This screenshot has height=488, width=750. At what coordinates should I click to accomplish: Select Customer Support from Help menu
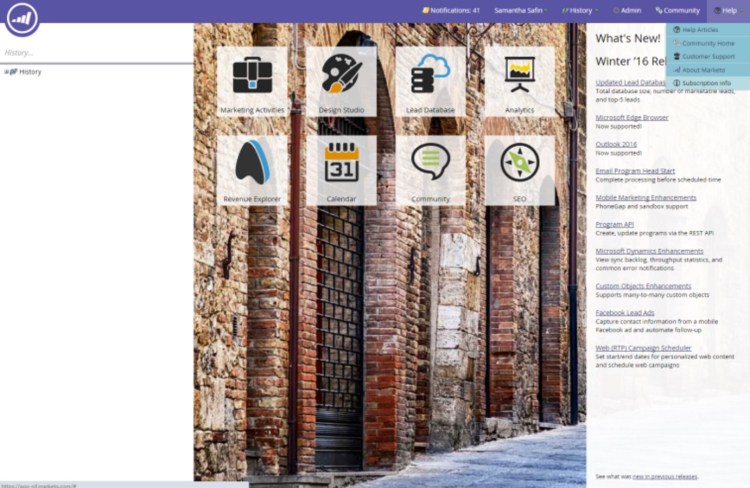(708, 56)
